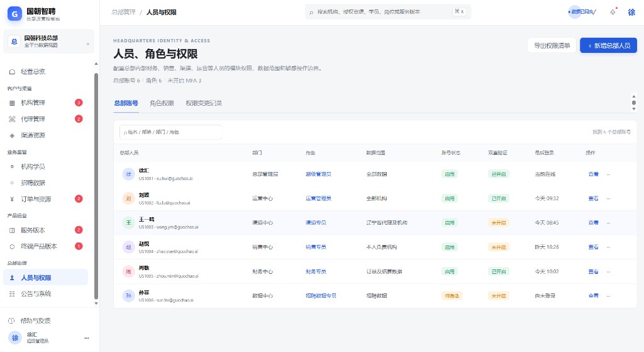Focus the 姓名/邮箱/部门/角色 filter field
This screenshot has height=352, width=644.
[x=171, y=132]
